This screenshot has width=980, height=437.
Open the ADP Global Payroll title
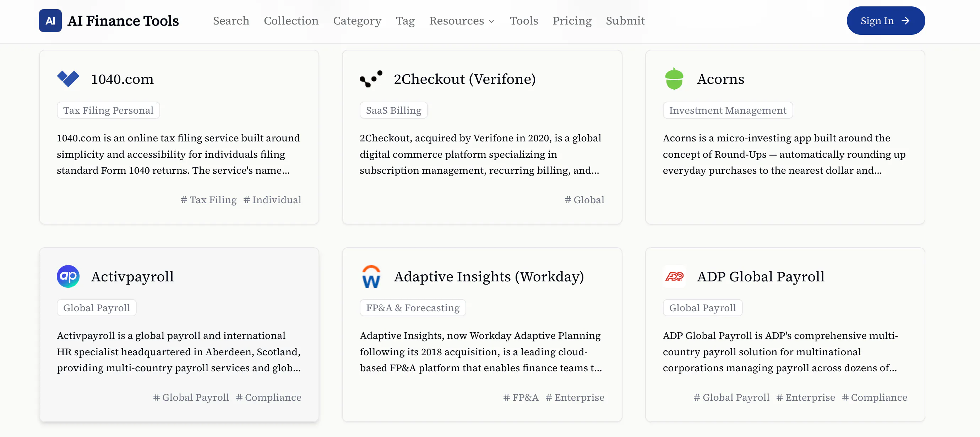[761, 277]
